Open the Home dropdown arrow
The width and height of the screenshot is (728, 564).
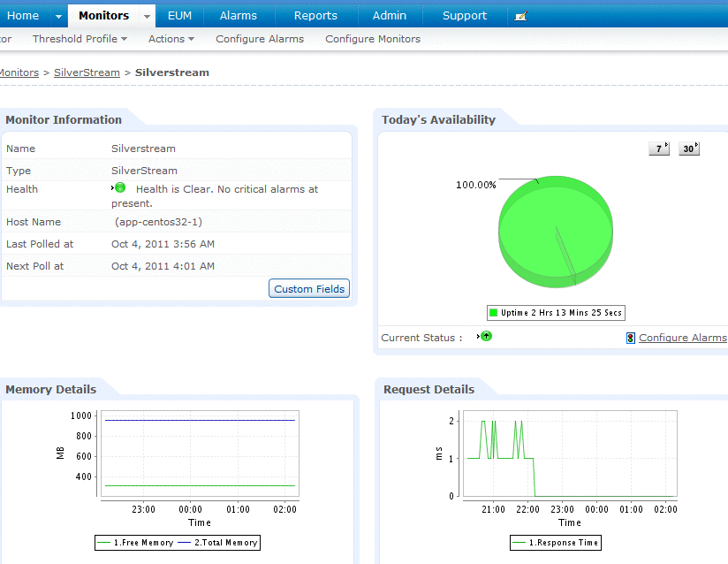pos(57,15)
